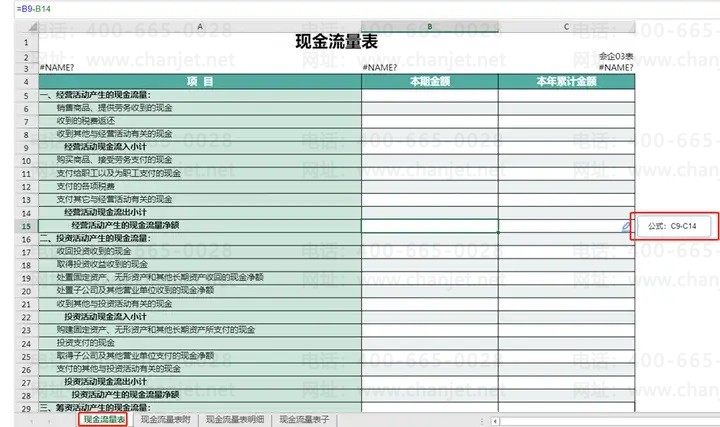
Task: Click cell 收到其他与投资活动有关的现金
Action: (200, 304)
